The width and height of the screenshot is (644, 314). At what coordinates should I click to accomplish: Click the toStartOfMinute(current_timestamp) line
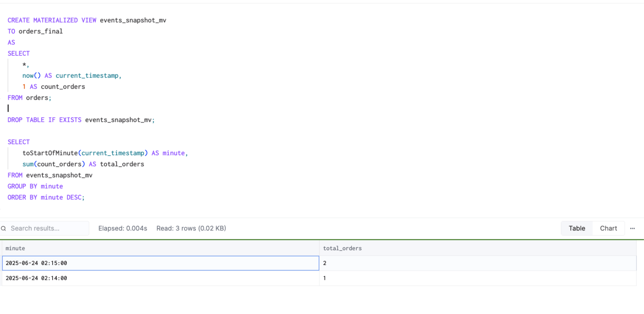click(x=105, y=153)
